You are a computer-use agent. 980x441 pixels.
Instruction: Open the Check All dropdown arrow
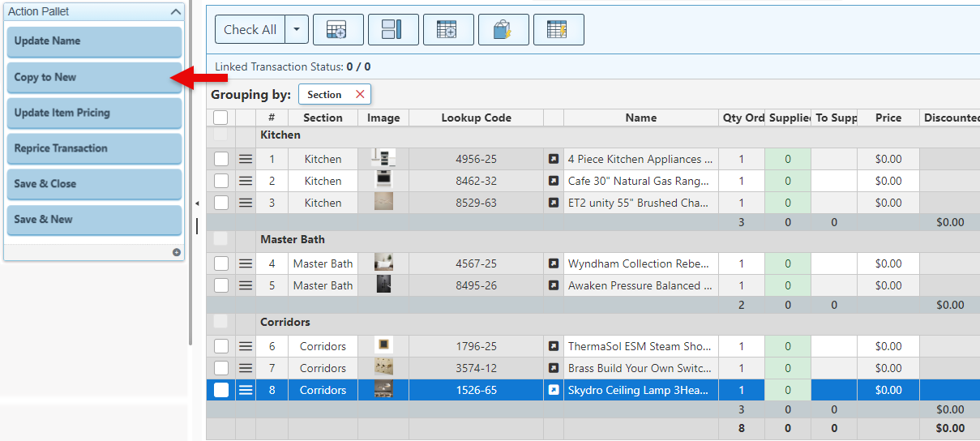pos(297,30)
